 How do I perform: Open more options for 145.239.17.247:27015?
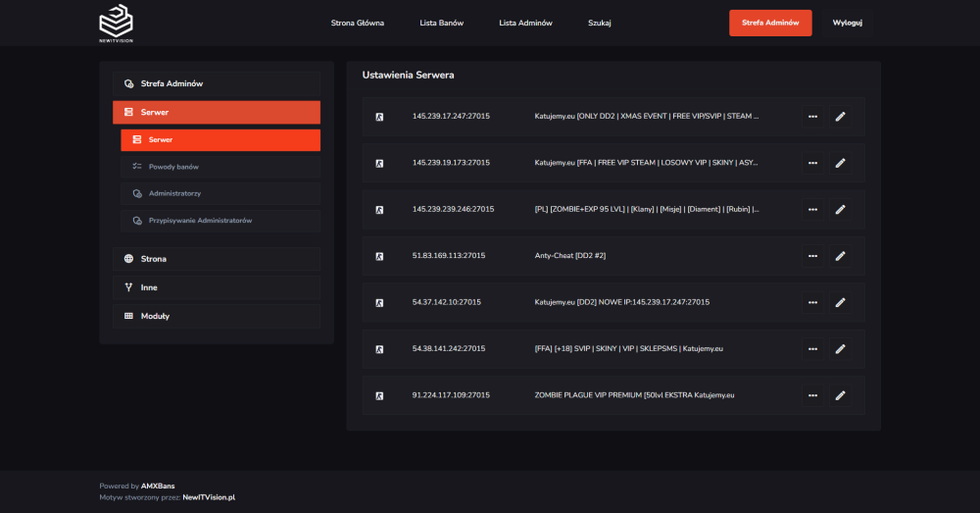[x=812, y=117]
